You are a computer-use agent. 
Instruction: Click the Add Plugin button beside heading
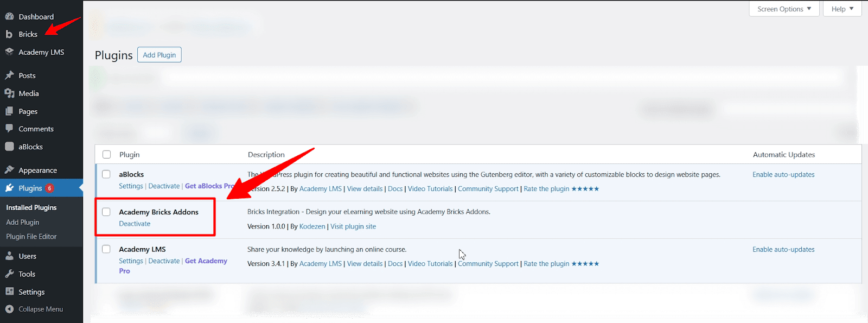point(159,55)
